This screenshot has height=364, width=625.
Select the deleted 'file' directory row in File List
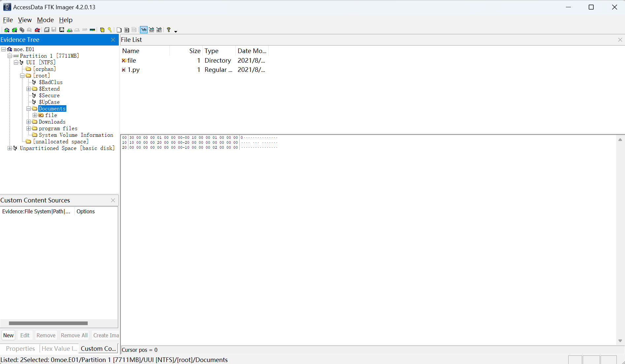point(195,60)
